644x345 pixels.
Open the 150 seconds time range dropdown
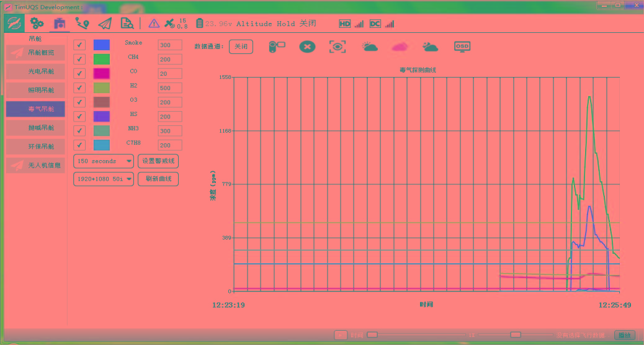coord(104,161)
